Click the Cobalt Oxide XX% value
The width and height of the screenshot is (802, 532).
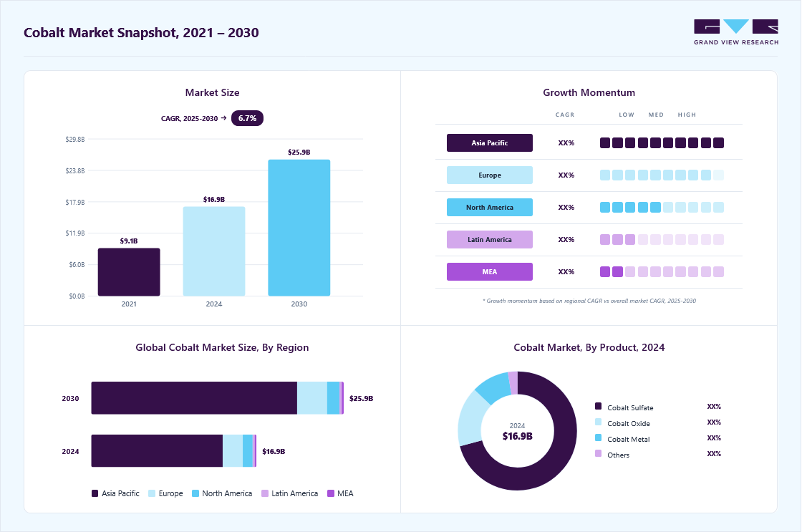(x=714, y=422)
